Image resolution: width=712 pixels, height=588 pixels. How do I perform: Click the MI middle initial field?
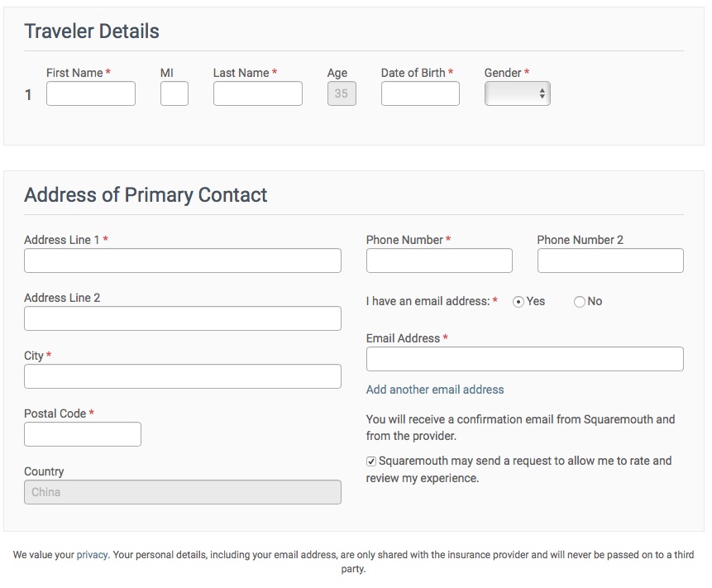[x=174, y=93]
